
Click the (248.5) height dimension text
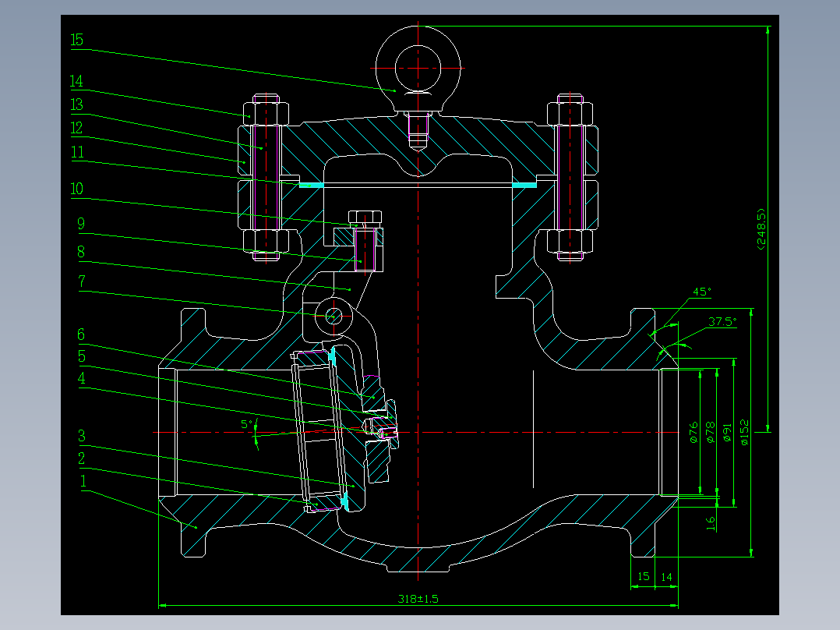tap(761, 229)
